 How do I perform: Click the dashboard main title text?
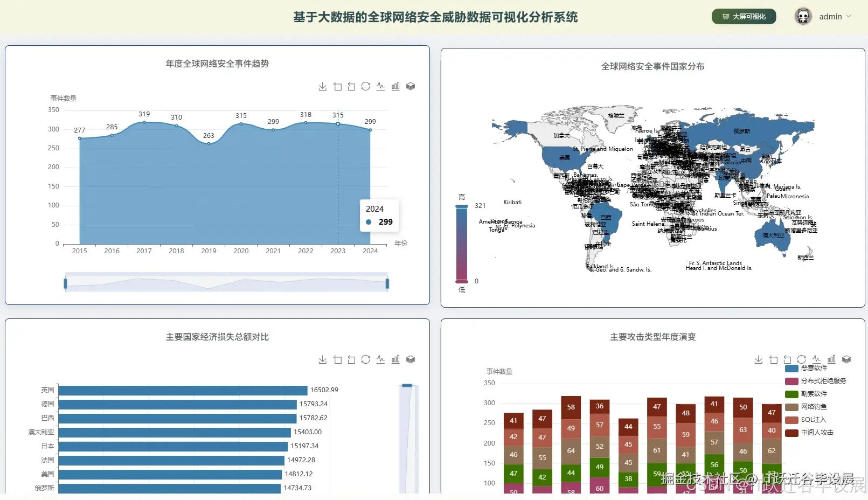[x=435, y=17]
